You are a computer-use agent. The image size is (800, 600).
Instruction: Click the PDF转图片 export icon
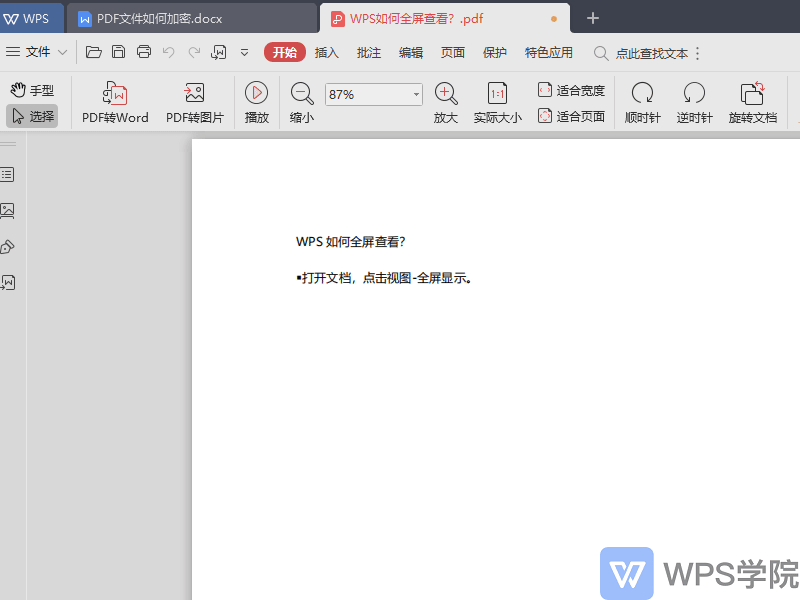click(194, 94)
